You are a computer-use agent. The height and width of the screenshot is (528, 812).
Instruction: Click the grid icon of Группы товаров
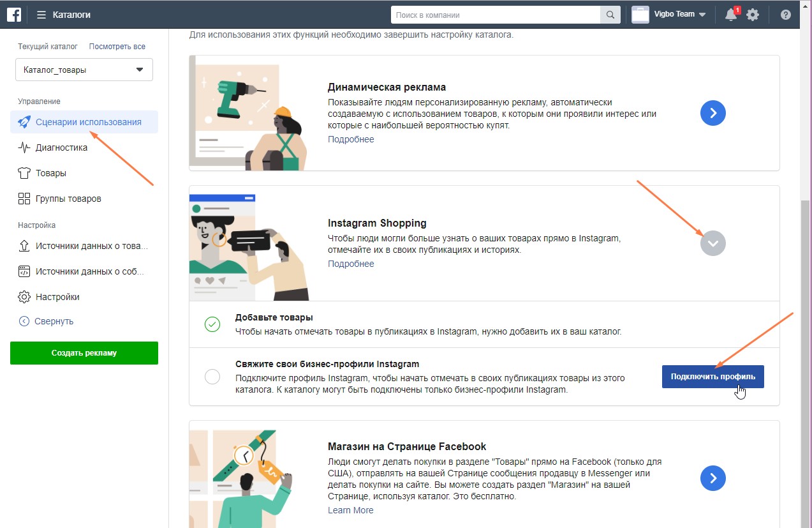[x=24, y=199]
